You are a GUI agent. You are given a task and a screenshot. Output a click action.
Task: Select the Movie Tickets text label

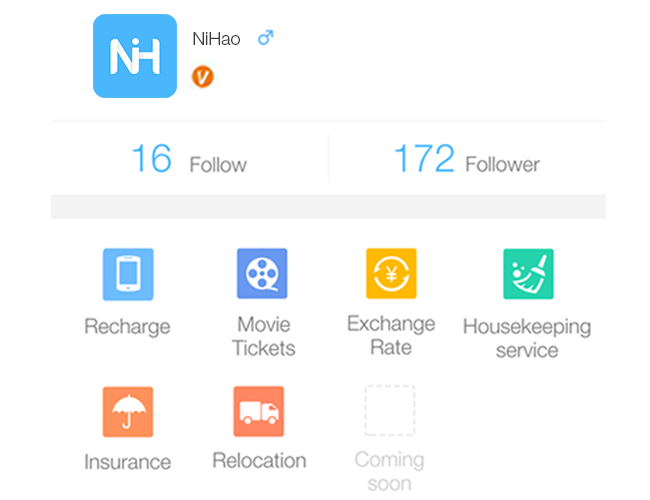click(264, 336)
